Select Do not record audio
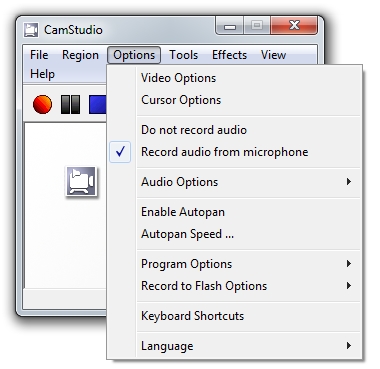This screenshot has height=369, width=380. pos(235,130)
